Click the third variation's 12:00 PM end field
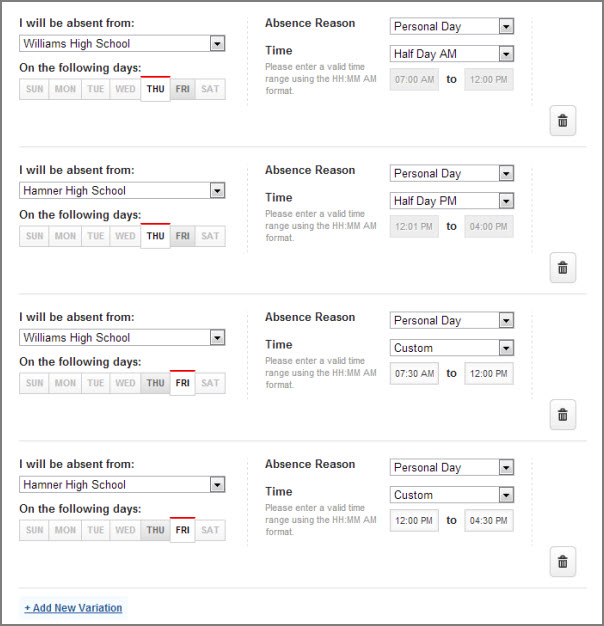The height and width of the screenshot is (626, 604). pos(489,374)
